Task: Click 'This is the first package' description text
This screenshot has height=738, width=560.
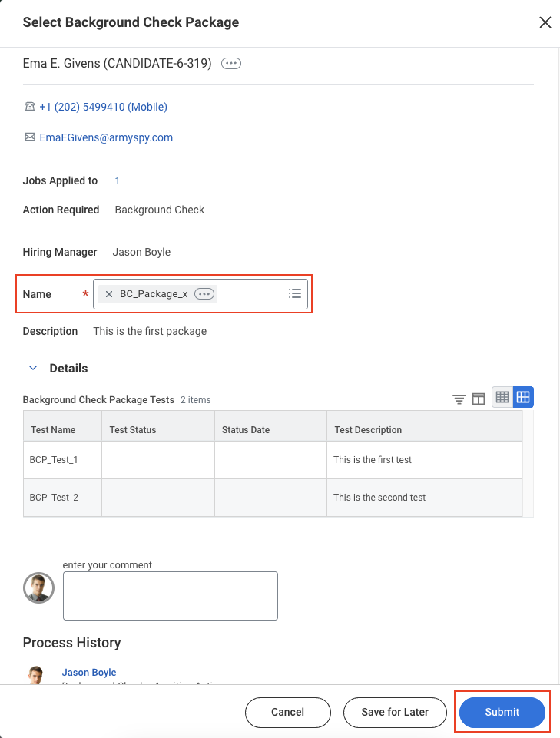Action: [x=150, y=331]
